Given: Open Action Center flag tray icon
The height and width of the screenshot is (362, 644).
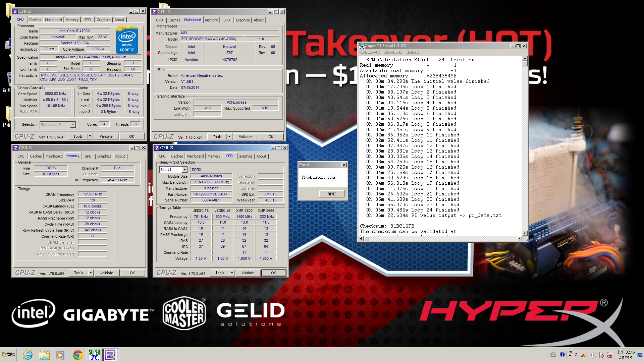Looking at the screenshot, I should point(601,355).
